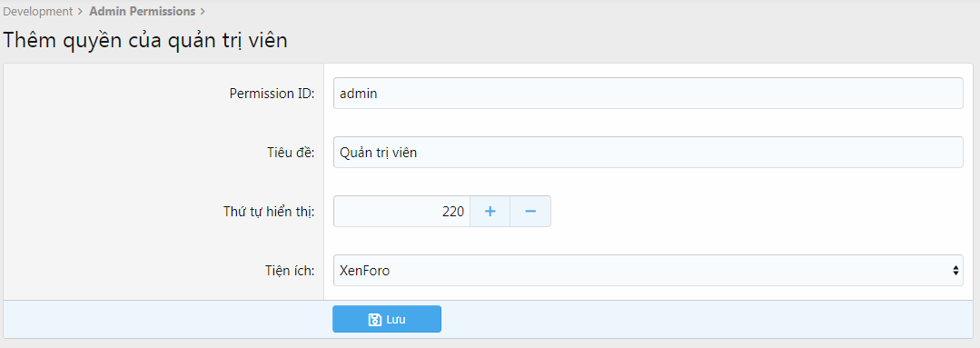Click the Permission ID label
Screen dimensions: 980x348
[272, 94]
